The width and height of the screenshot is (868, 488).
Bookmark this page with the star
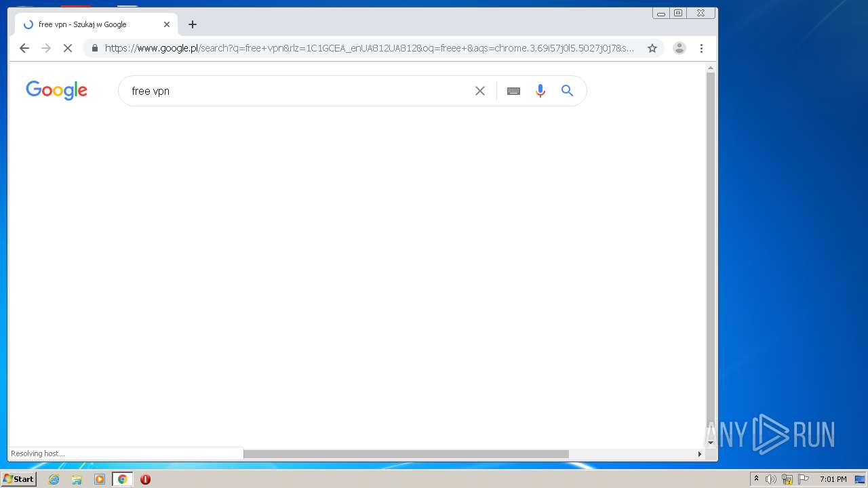pyautogui.click(x=652, y=48)
